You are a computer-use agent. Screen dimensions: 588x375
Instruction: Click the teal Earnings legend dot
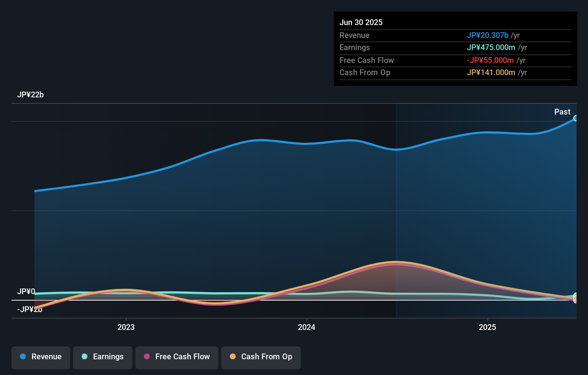tap(84, 357)
